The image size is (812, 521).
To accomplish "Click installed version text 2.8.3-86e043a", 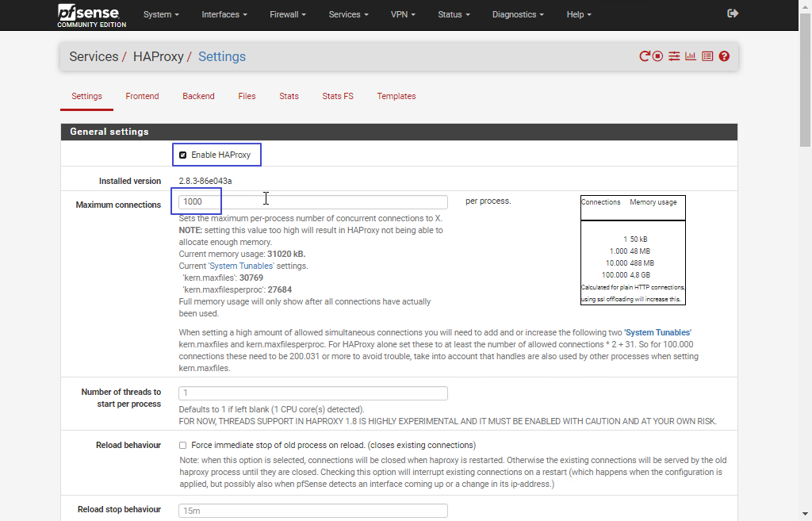I will tap(205, 181).
